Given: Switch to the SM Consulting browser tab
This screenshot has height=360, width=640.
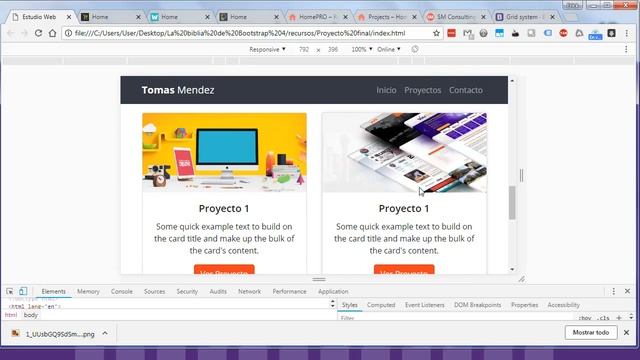Looking at the screenshot, I should click(456, 17).
